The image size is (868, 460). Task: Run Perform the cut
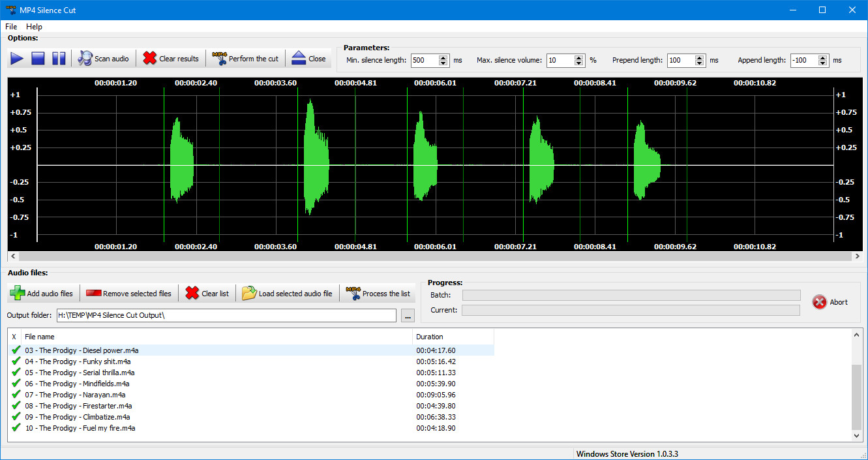click(245, 59)
